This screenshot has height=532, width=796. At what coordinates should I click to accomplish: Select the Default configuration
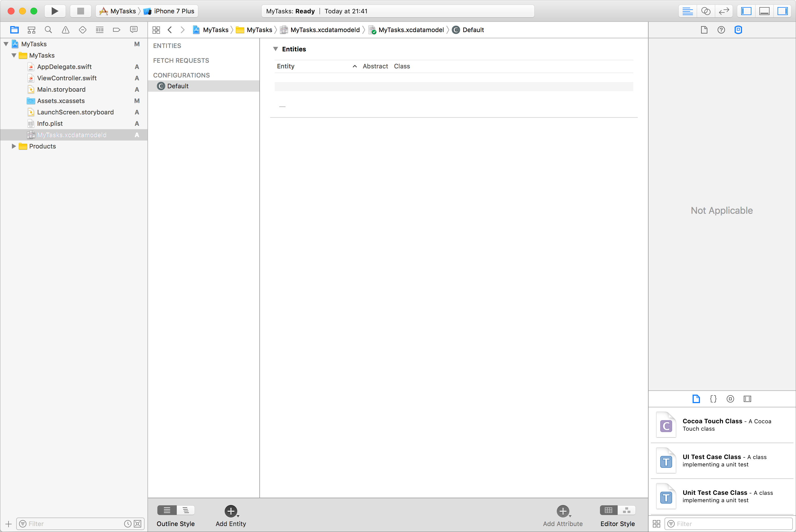tap(204, 86)
